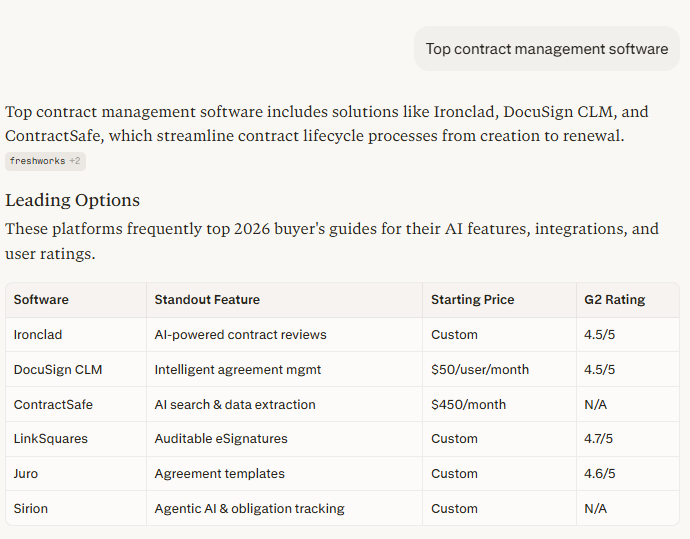Select the user message 'Top contract management software'
Image resolution: width=690 pixels, height=539 pixels.
coord(547,48)
